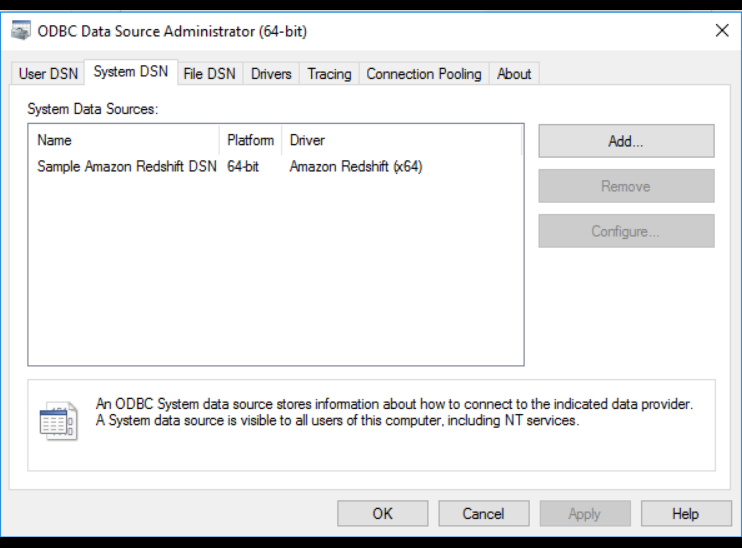Screen dimensions: 742x548
Task: Click the Apply button
Action: (x=585, y=513)
